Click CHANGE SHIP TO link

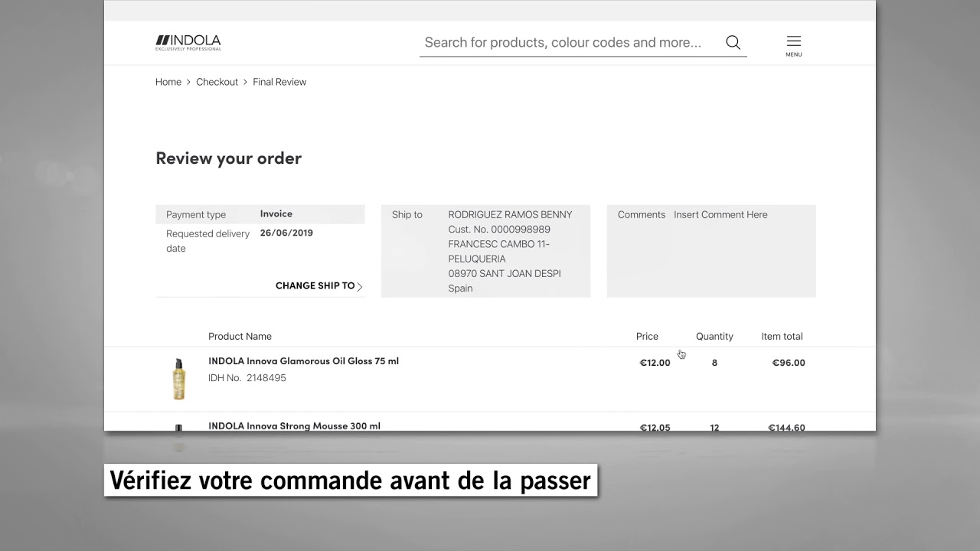pos(315,285)
